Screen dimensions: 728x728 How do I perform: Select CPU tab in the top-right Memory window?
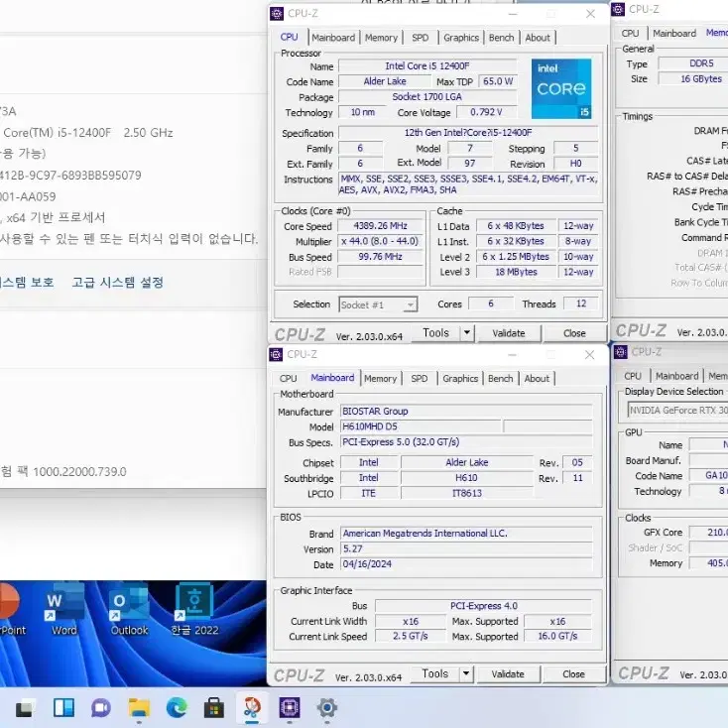pos(630,34)
